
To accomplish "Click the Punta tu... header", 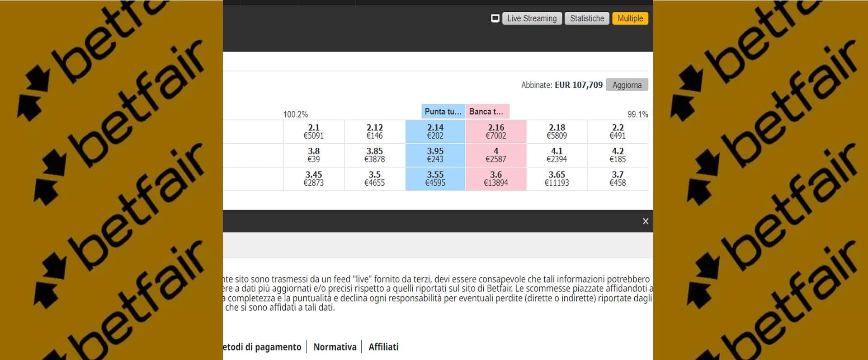I will (443, 112).
